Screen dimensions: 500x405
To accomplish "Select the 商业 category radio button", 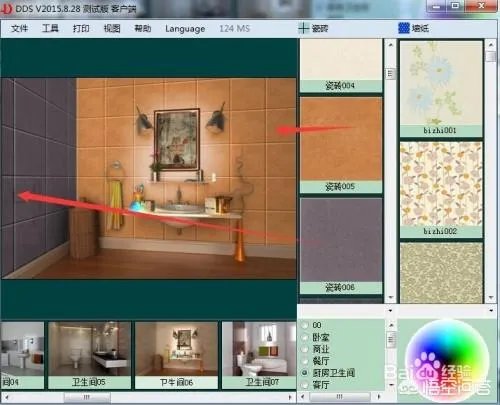I will click(x=304, y=349).
